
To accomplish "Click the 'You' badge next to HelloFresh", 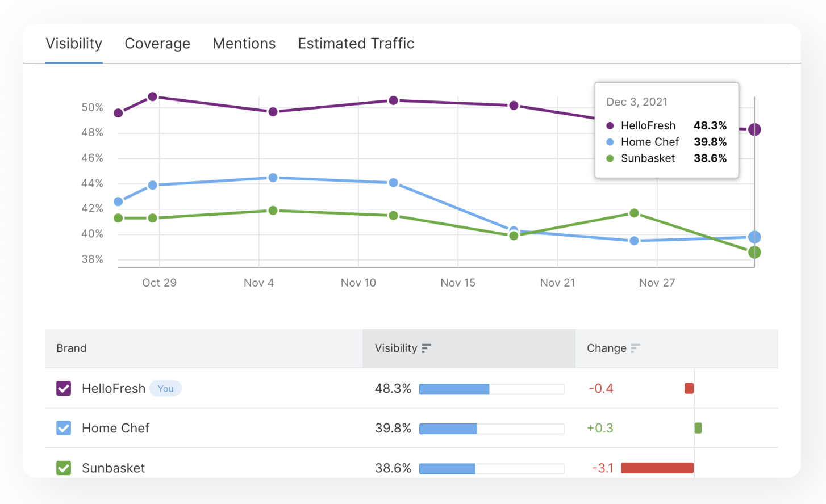I will (x=165, y=389).
